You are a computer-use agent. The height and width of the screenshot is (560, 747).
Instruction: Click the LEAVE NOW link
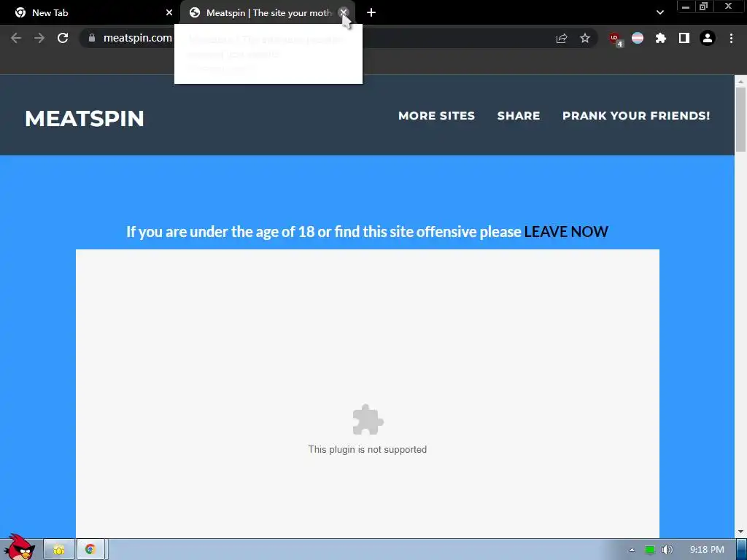tap(566, 231)
